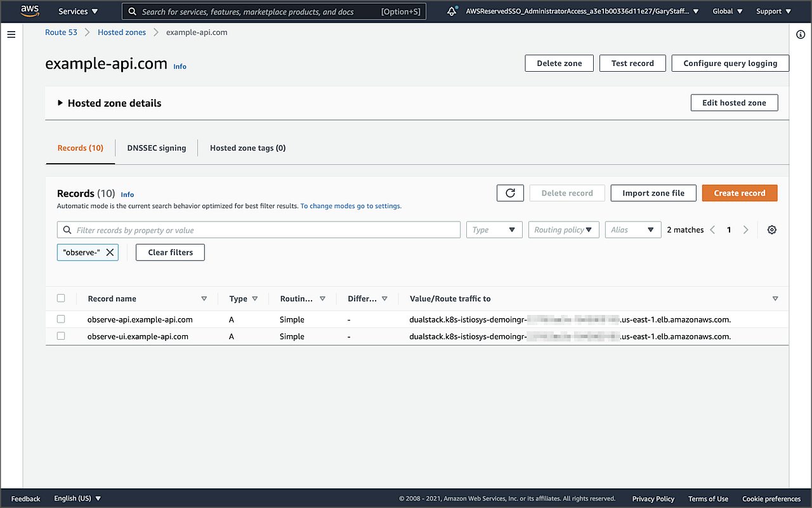Switch to DNSSEC signing tab
The width and height of the screenshot is (812, 508).
pos(157,148)
